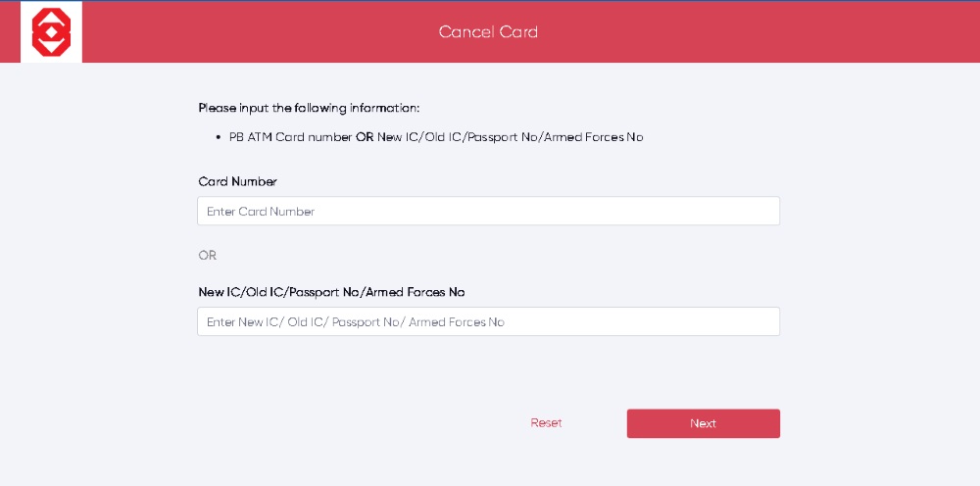Click the 'Please input the following information' text
980x486 pixels.
309,108
